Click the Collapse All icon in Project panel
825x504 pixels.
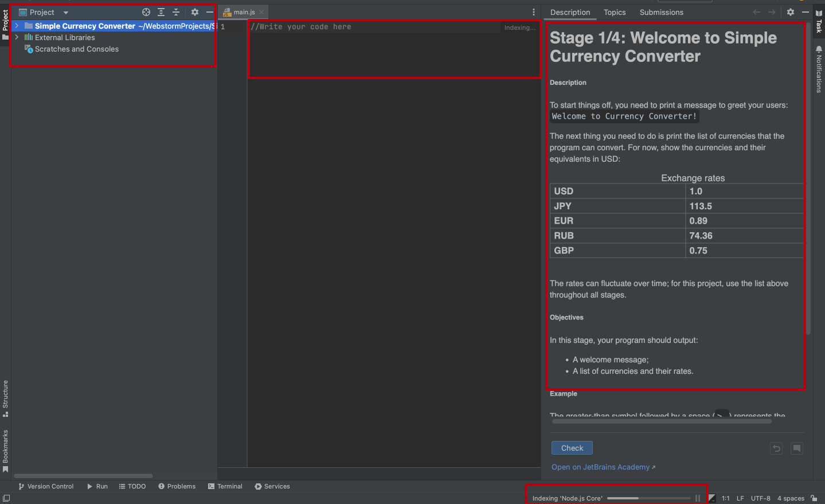coord(176,12)
